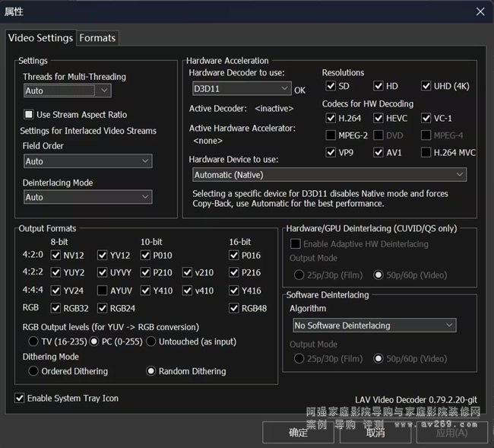Enable the AYUV output format checkbox
Image resolution: width=494 pixels, height=448 pixels.
pyautogui.click(x=103, y=291)
